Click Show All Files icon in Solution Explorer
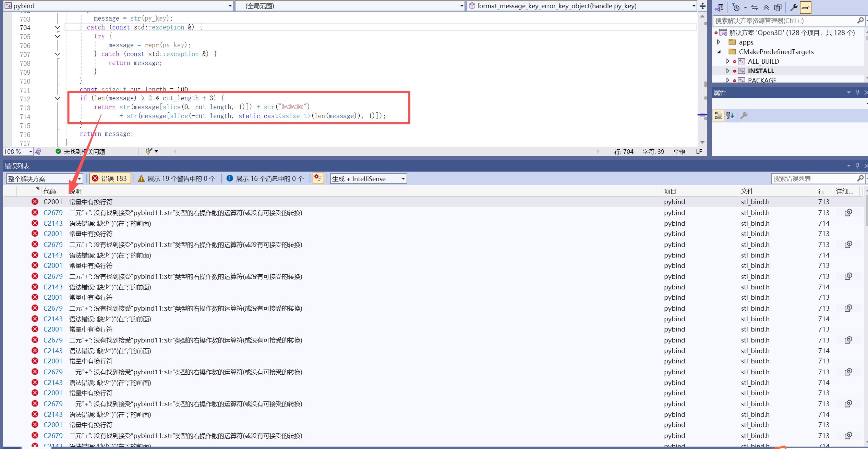868x449 pixels. click(x=778, y=8)
